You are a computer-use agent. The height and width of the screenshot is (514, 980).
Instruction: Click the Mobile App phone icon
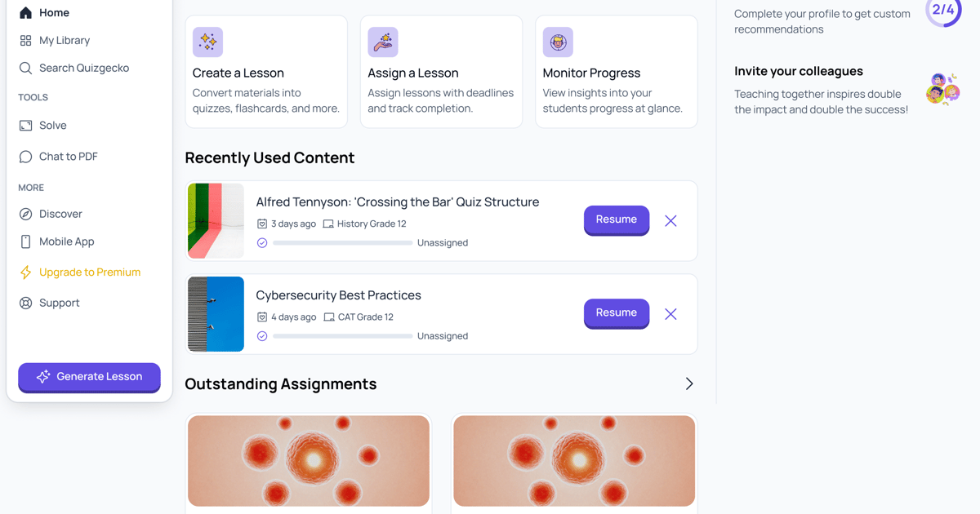coord(26,241)
